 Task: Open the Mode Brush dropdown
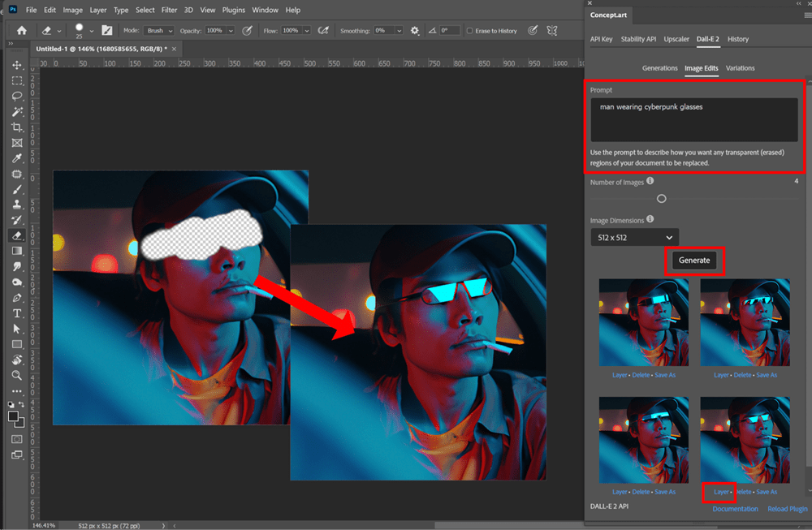coord(158,31)
